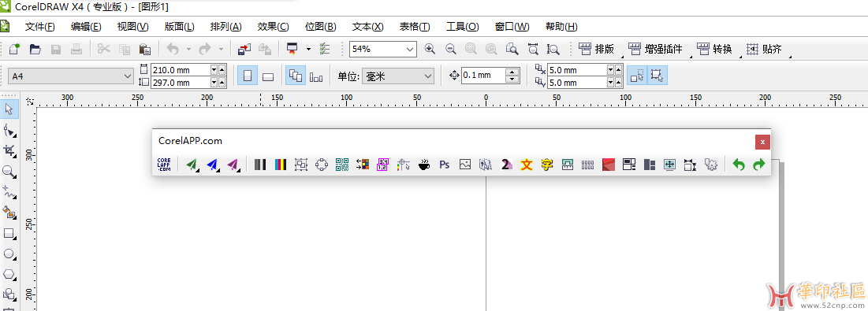The width and height of the screenshot is (868, 311).
Task: Select the Polygon tool
Action: [9, 274]
